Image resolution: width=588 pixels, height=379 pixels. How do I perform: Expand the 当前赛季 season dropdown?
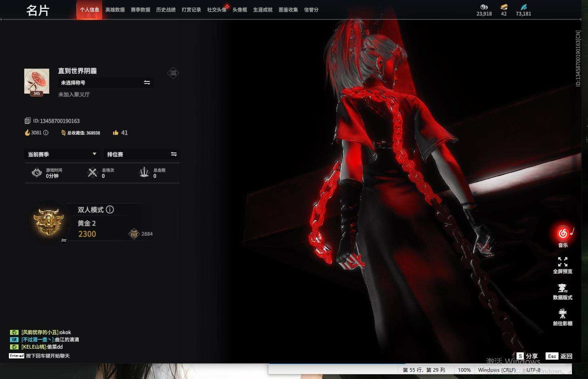(61, 154)
